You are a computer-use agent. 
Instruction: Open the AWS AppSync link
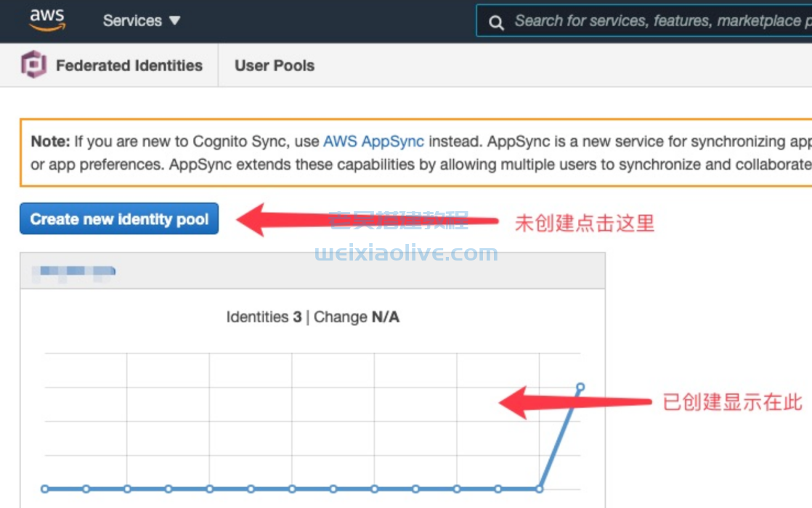[x=373, y=141]
